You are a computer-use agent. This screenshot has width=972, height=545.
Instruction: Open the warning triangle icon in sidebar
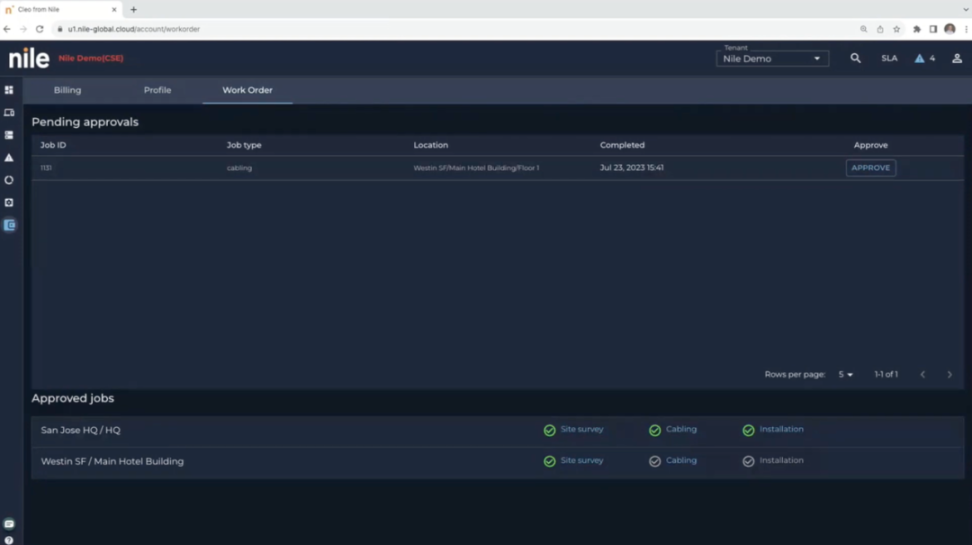9,158
